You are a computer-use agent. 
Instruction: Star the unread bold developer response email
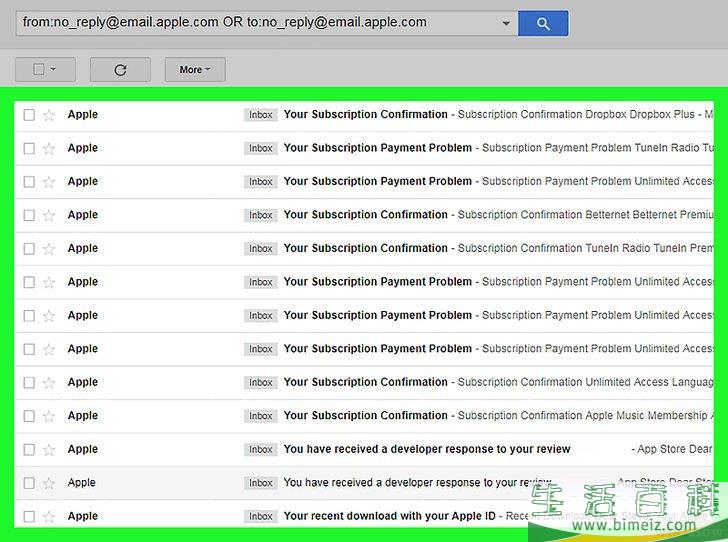coord(49,449)
